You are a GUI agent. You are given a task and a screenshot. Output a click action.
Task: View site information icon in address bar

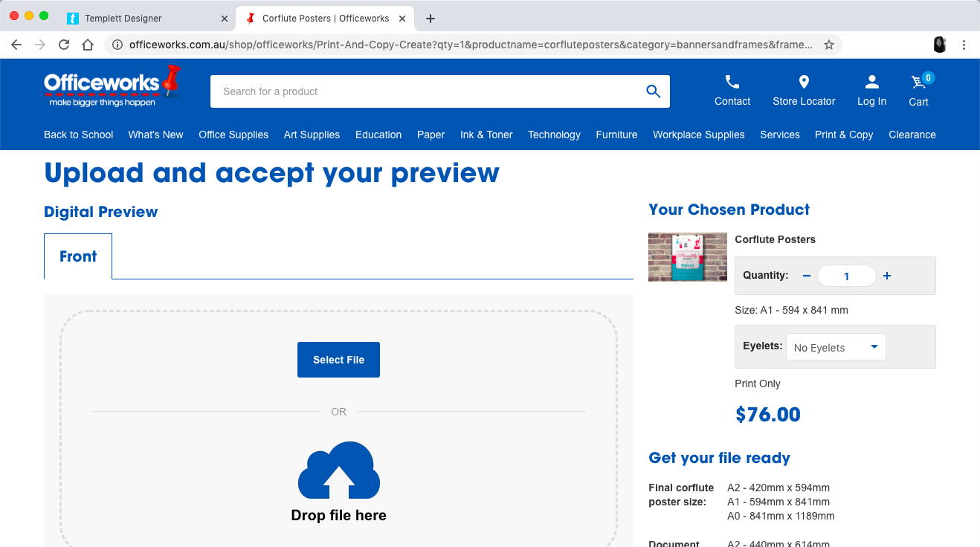[117, 45]
